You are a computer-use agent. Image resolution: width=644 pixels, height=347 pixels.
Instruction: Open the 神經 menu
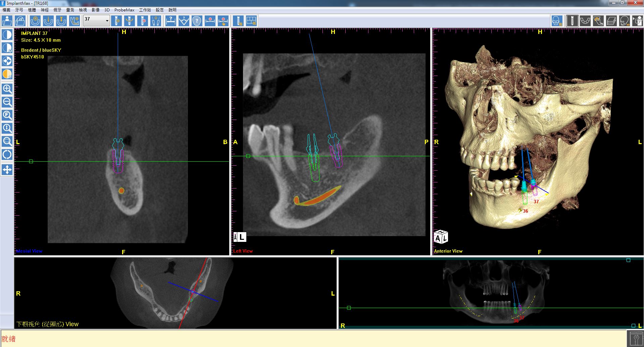coord(45,10)
